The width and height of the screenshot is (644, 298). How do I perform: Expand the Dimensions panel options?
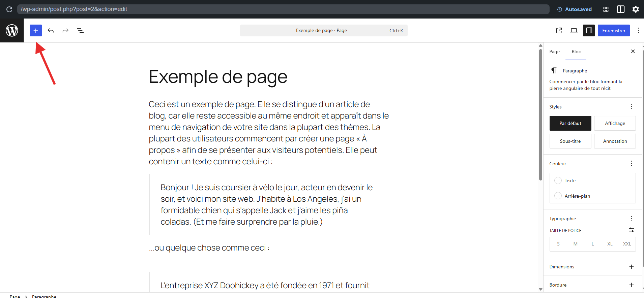pos(632,267)
